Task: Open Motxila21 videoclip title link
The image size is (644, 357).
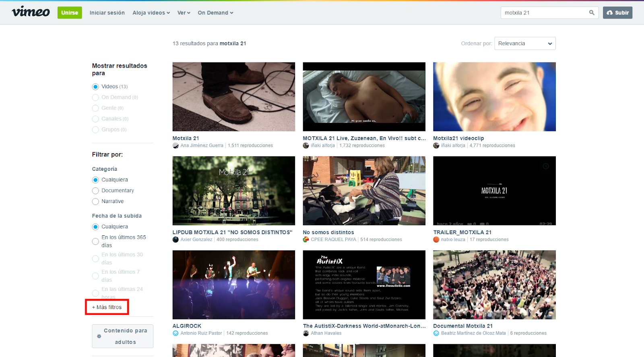Action: [458, 138]
